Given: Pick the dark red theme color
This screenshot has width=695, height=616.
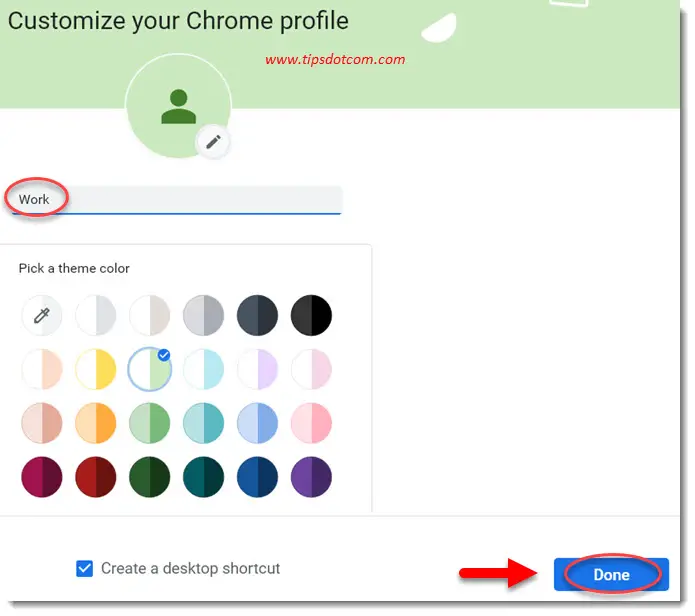Looking at the screenshot, I should [96, 477].
